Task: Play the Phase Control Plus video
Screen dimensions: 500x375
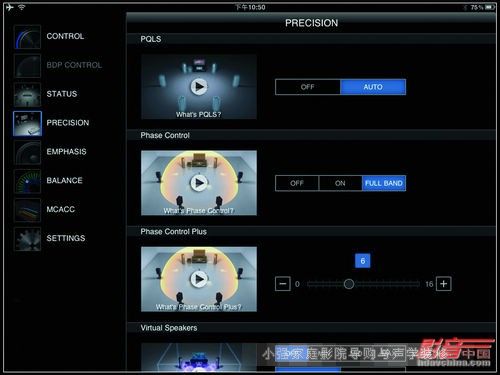Action: click(x=199, y=279)
